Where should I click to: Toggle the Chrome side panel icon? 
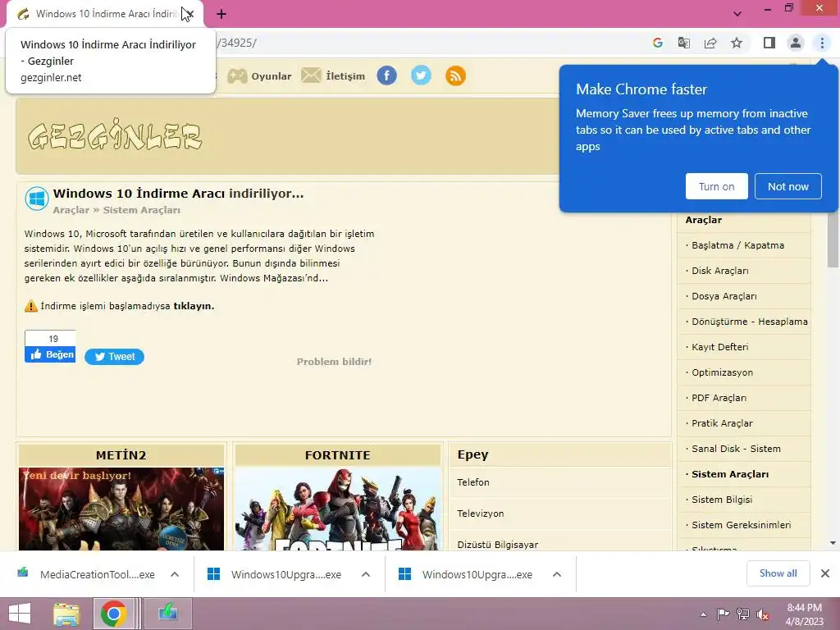769,43
